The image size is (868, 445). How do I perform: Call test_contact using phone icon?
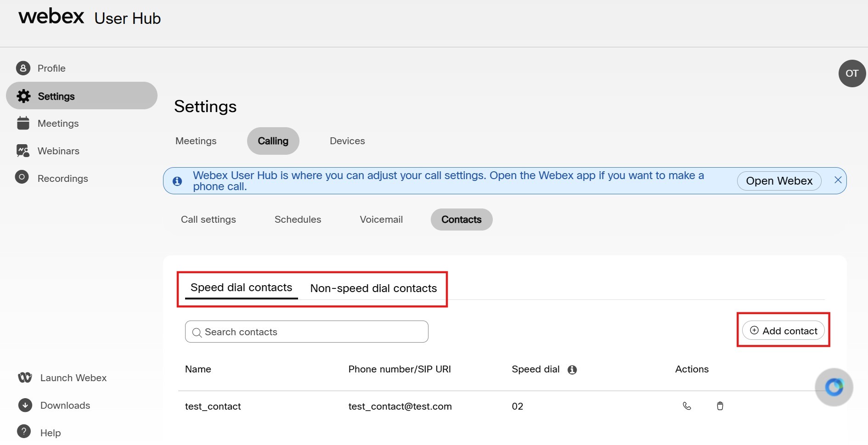tap(687, 406)
